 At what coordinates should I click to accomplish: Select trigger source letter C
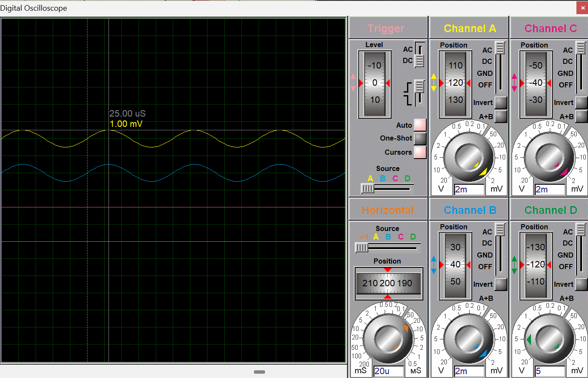tap(395, 178)
